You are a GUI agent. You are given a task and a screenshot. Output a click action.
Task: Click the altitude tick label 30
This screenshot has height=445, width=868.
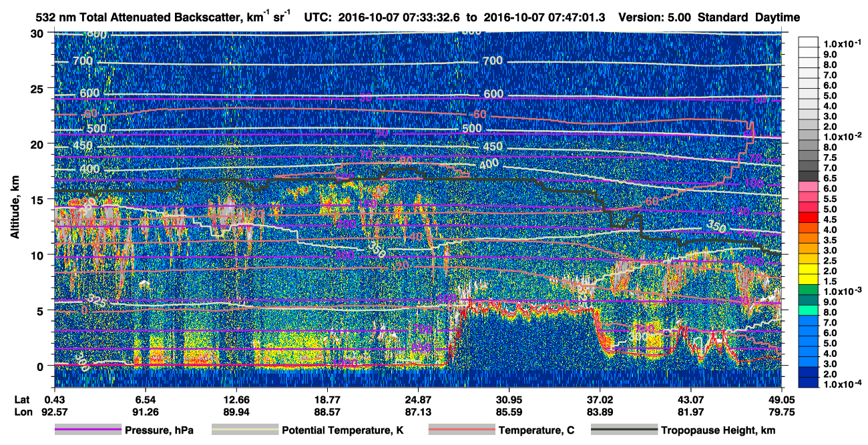pyautogui.click(x=37, y=33)
